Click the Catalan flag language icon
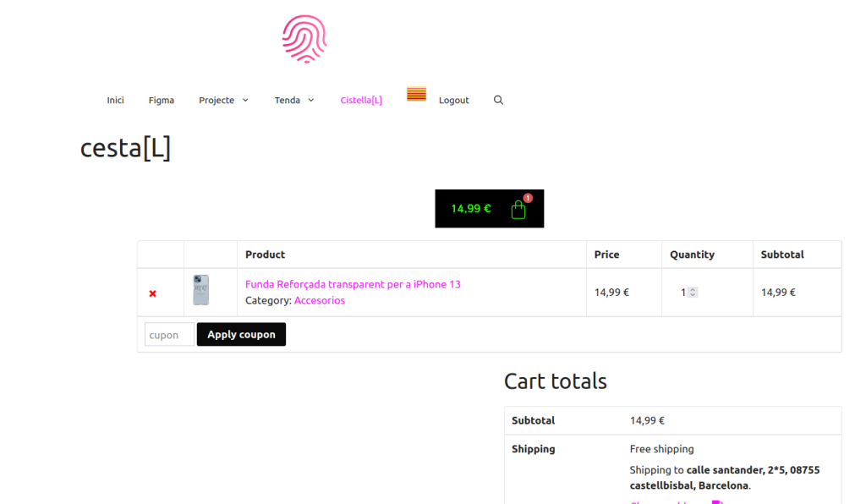The width and height of the screenshot is (866, 504). coord(416,94)
